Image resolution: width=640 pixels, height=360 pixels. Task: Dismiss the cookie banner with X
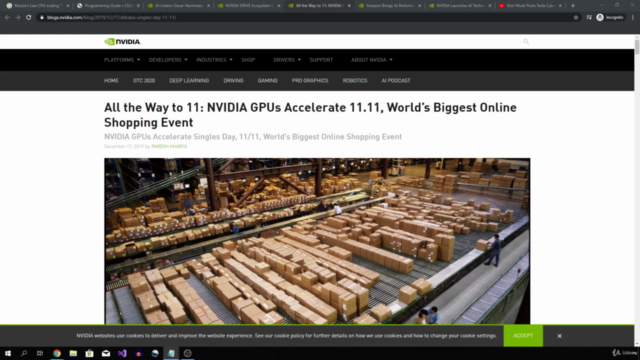(x=560, y=336)
